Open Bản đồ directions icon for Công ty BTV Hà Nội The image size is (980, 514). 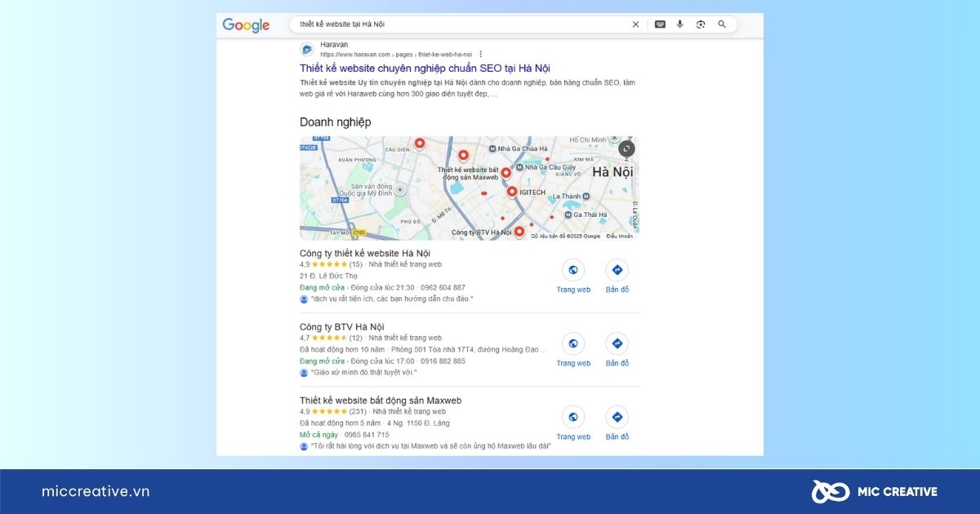pos(617,343)
